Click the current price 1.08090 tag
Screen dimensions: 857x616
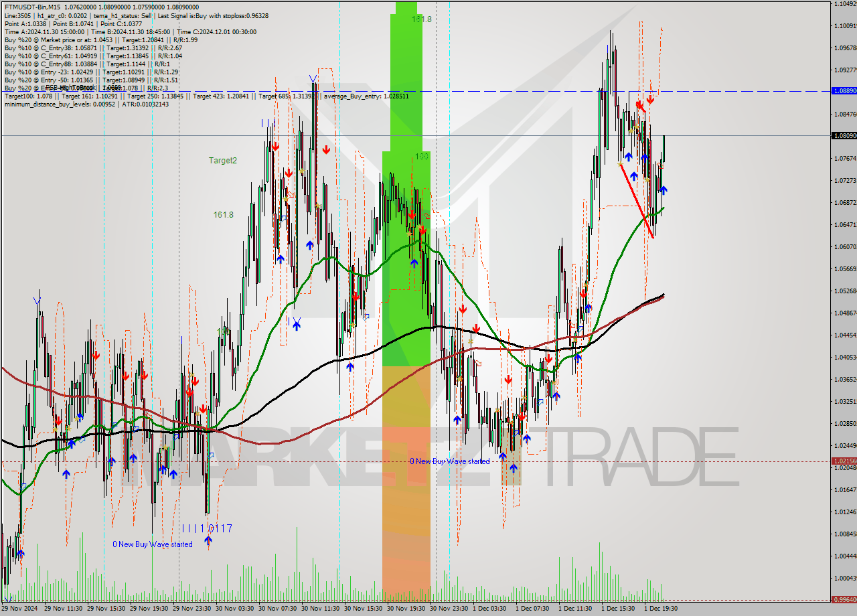pyautogui.click(x=844, y=135)
